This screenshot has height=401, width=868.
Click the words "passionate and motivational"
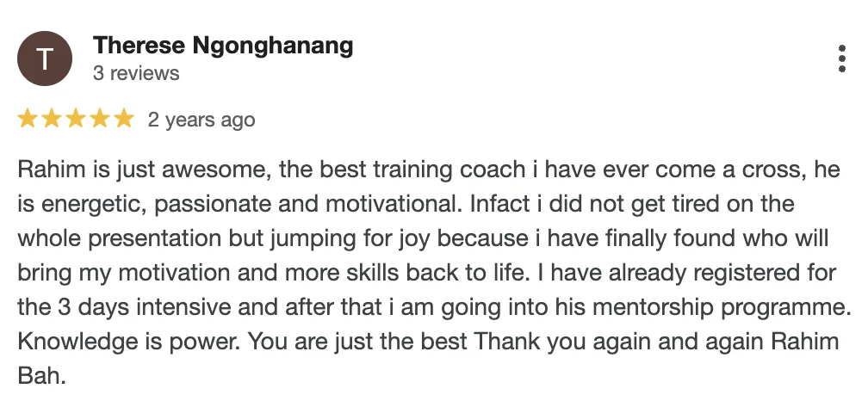click(x=307, y=205)
